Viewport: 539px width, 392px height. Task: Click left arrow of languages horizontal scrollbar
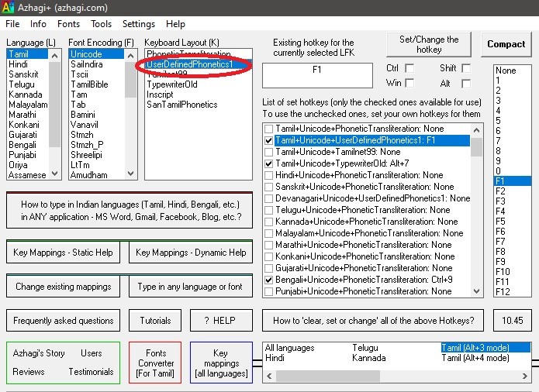[269, 377]
